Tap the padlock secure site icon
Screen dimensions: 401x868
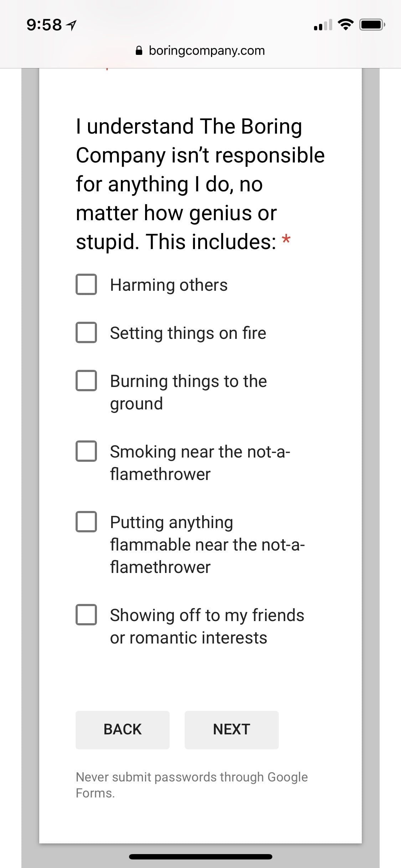coord(140,51)
